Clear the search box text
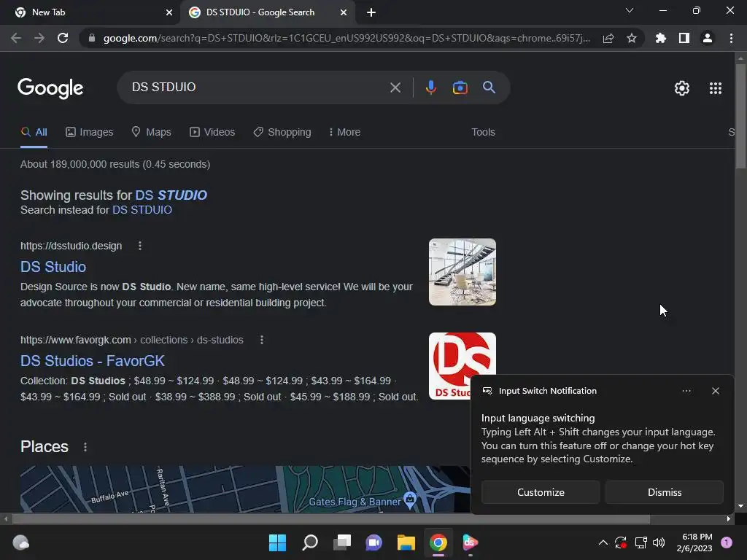Image resolution: width=747 pixels, height=560 pixels. tap(395, 87)
